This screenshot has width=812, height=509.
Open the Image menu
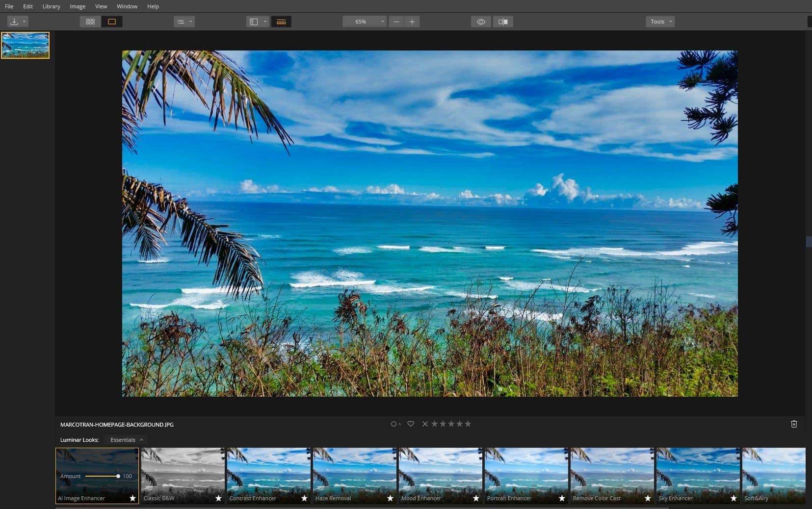(x=77, y=6)
